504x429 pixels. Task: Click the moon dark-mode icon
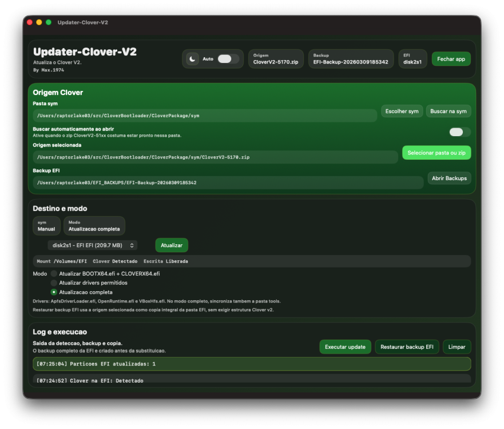pos(192,59)
